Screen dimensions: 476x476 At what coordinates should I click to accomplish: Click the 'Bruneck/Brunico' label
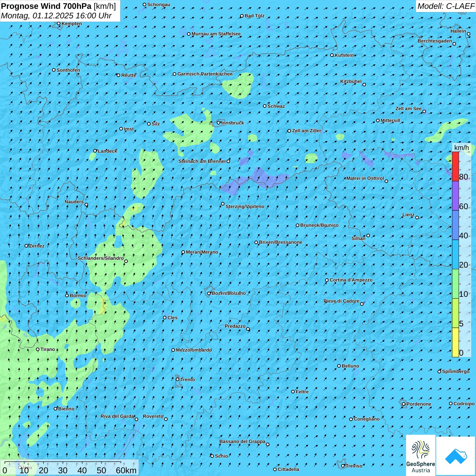point(320,225)
